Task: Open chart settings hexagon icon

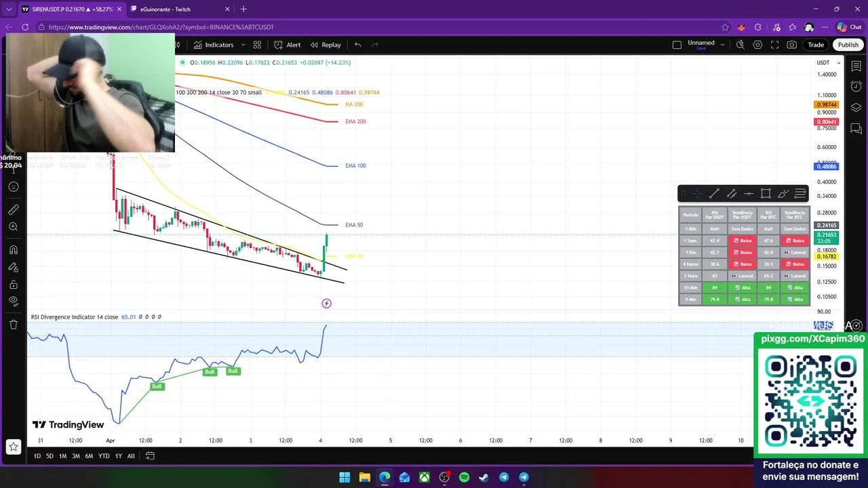Action: click(x=757, y=45)
